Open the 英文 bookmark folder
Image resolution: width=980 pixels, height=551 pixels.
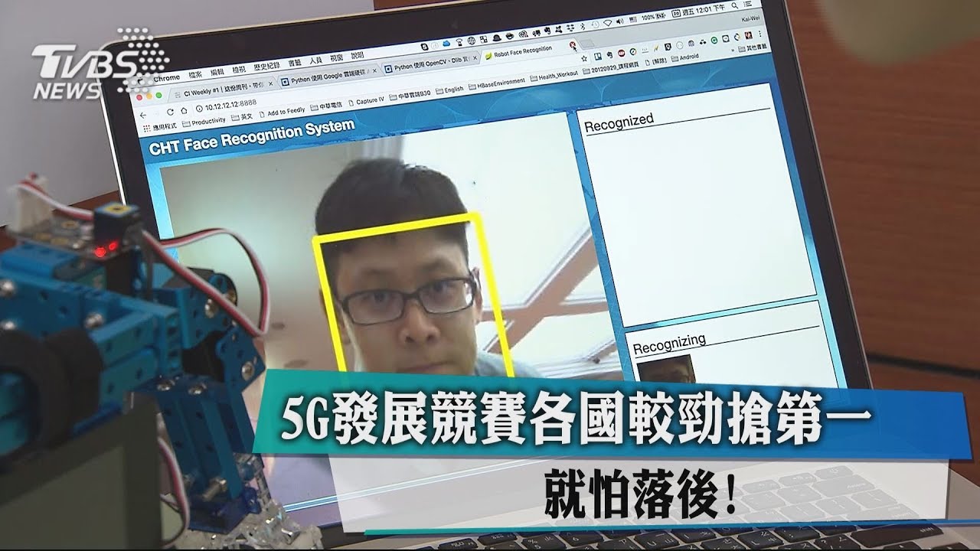242,117
